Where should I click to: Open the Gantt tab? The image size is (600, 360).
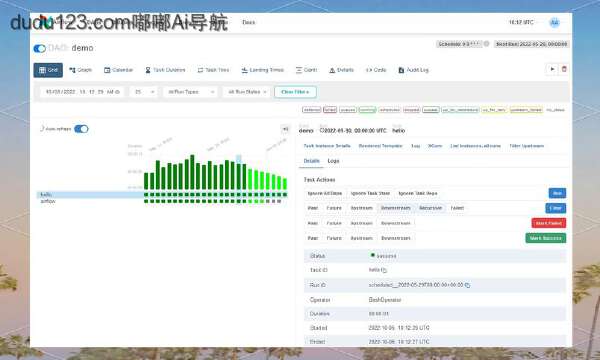tap(307, 70)
